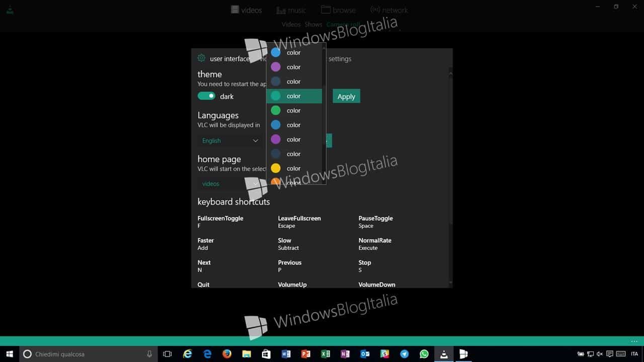Image resolution: width=644 pixels, height=362 pixels.
Task: Launch Excel from the taskbar
Action: coord(326,354)
